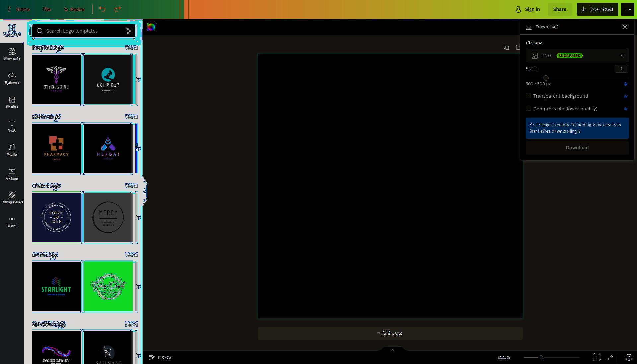This screenshot has width=637, height=364.
Task: Select the Herbal Medicine template
Action: click(108, 148)
